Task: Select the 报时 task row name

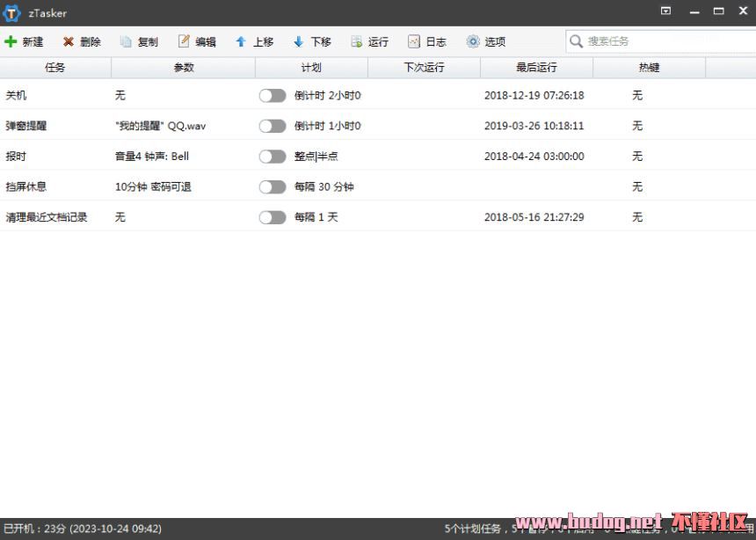Action: pos(16,157)
